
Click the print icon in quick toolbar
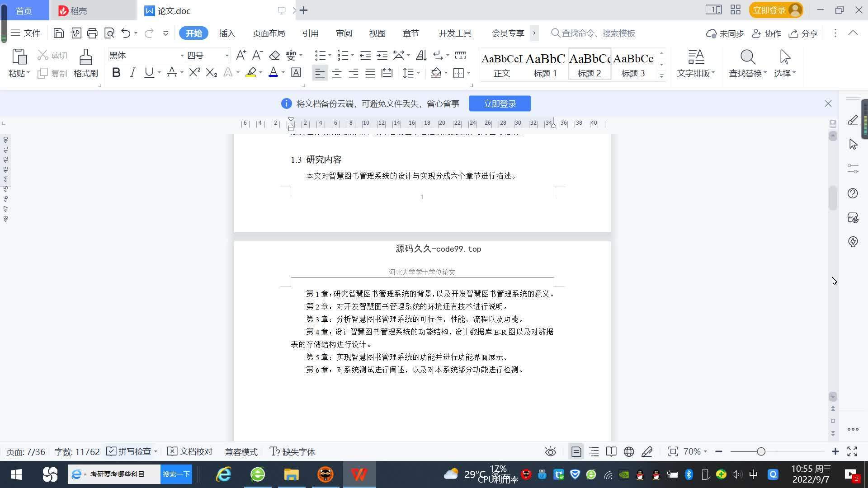click(92, 33)
